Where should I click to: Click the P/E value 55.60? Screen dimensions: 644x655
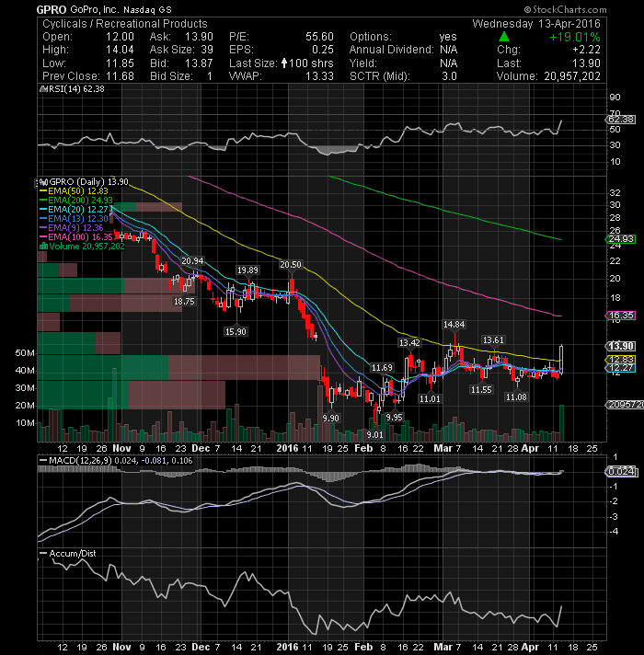pyautogui.click(x=319, y=37)
